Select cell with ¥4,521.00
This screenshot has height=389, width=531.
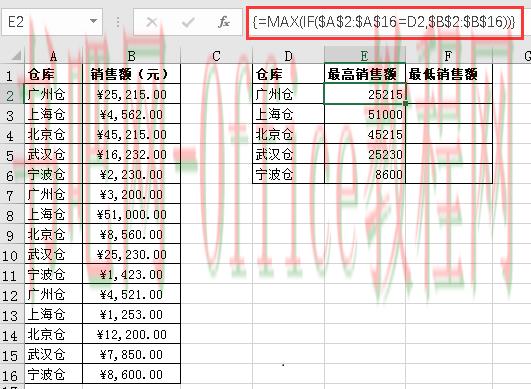131,294
